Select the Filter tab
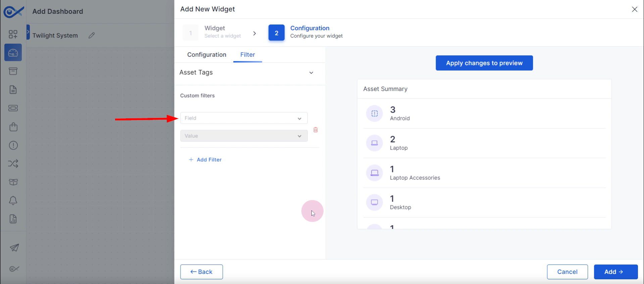This screenshot has height=284, width=644. pos(248,55)
